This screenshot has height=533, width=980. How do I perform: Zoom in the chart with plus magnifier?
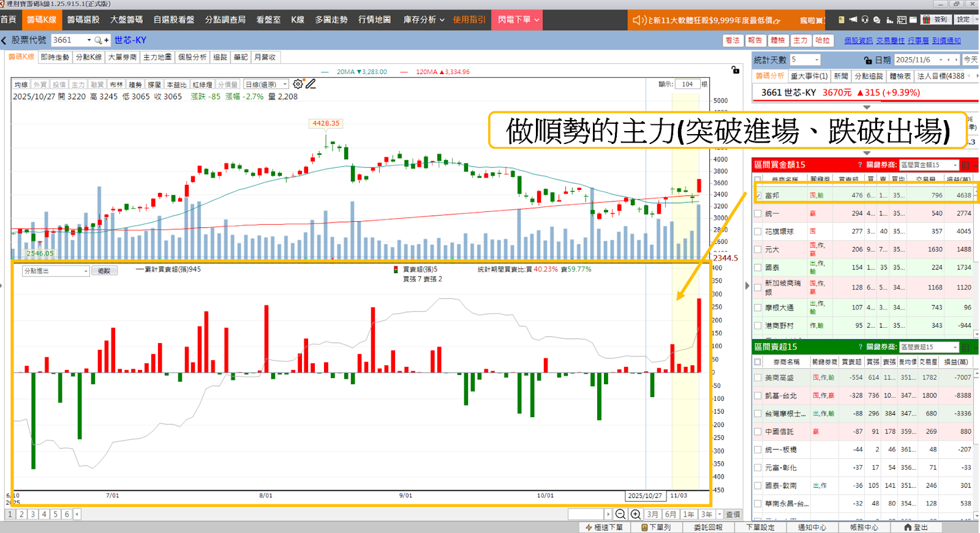point(636,515)
